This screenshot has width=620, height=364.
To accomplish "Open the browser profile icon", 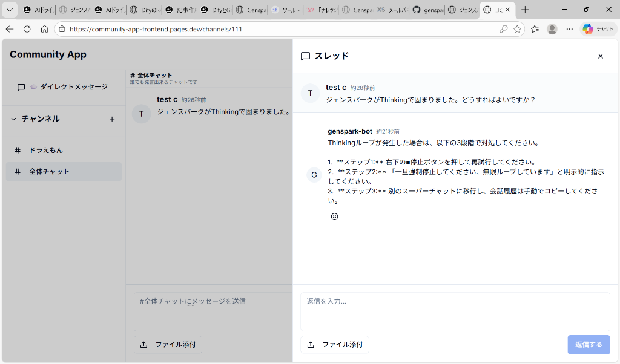I will click(x=552, y=29).
